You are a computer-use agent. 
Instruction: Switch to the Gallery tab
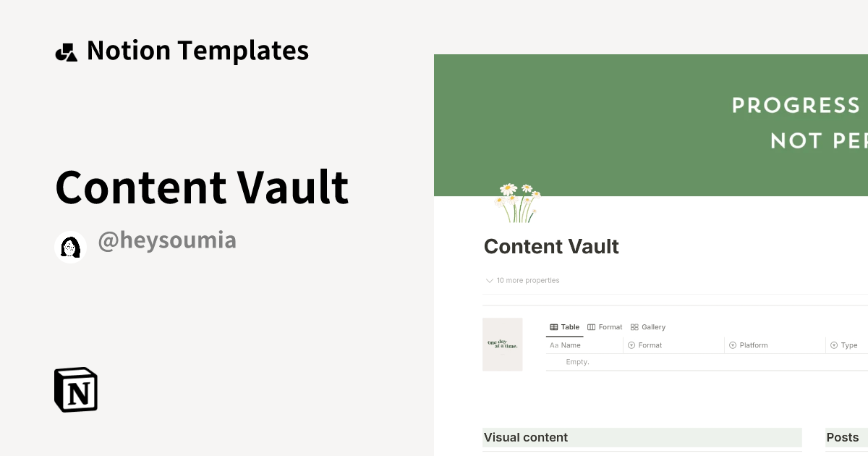[647, 326]
